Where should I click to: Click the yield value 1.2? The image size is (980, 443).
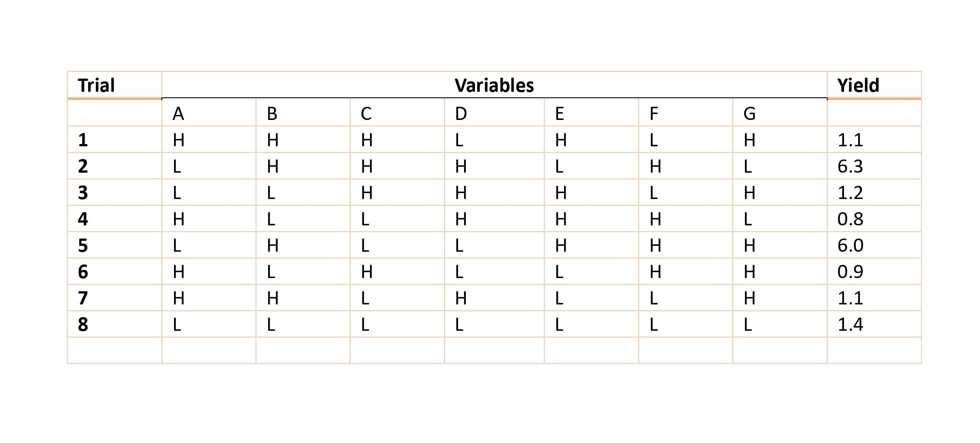pos(850,193)
